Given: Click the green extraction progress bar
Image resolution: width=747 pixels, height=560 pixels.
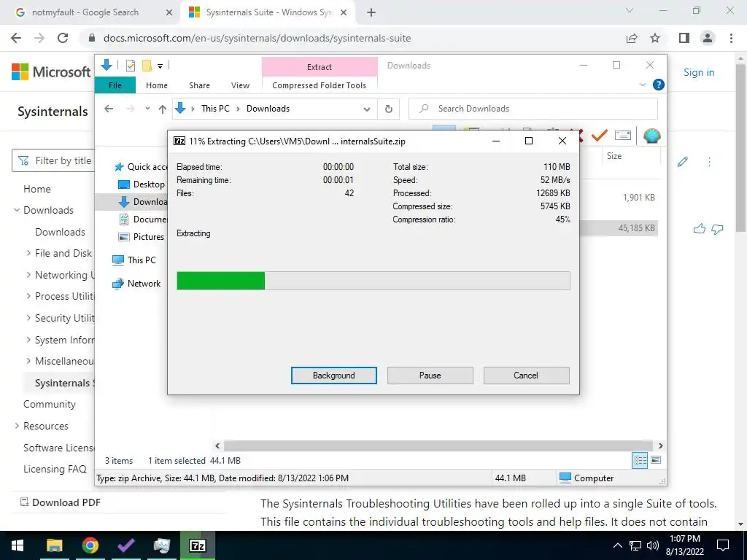Looking at the screenshot, I should [373, 281].
